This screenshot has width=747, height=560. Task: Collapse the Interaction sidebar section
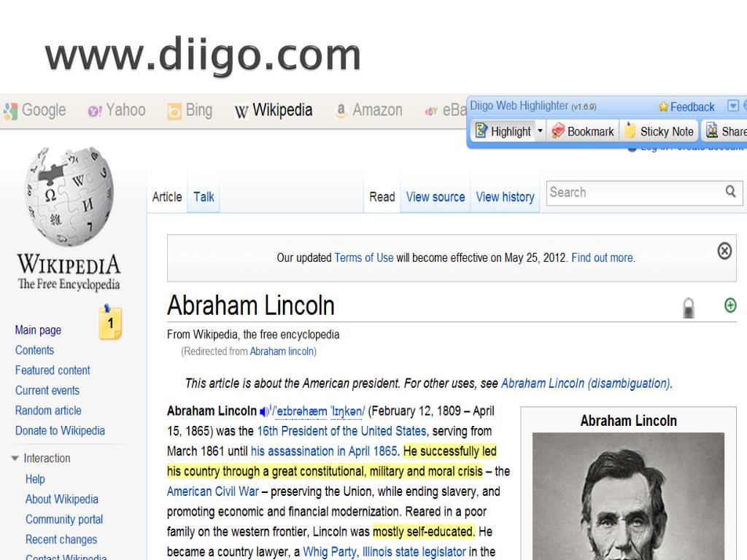tap(15, 458)
